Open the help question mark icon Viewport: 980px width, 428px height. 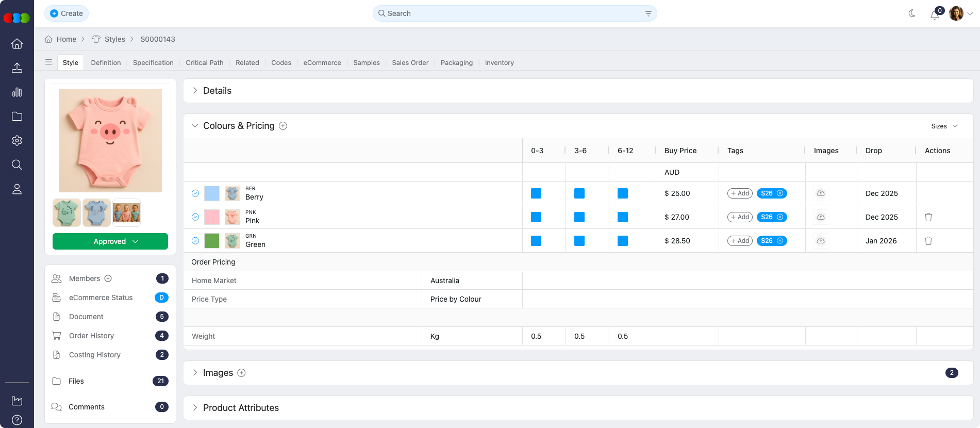coord(17,420)
